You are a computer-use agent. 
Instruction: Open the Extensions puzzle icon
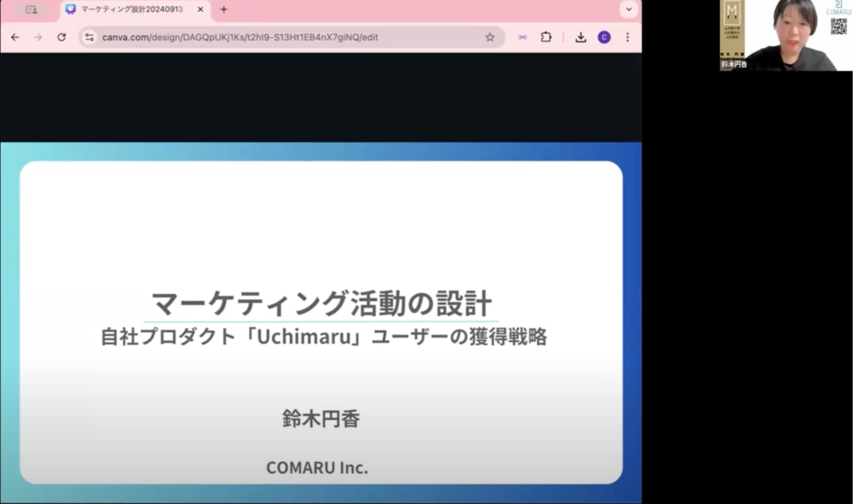(x=546, y=37)
